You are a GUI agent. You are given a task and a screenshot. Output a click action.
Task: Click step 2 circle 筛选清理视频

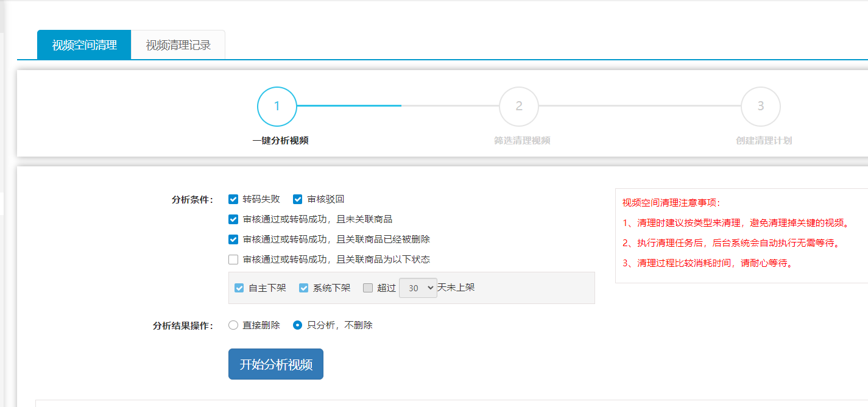[x=518, y=107]
